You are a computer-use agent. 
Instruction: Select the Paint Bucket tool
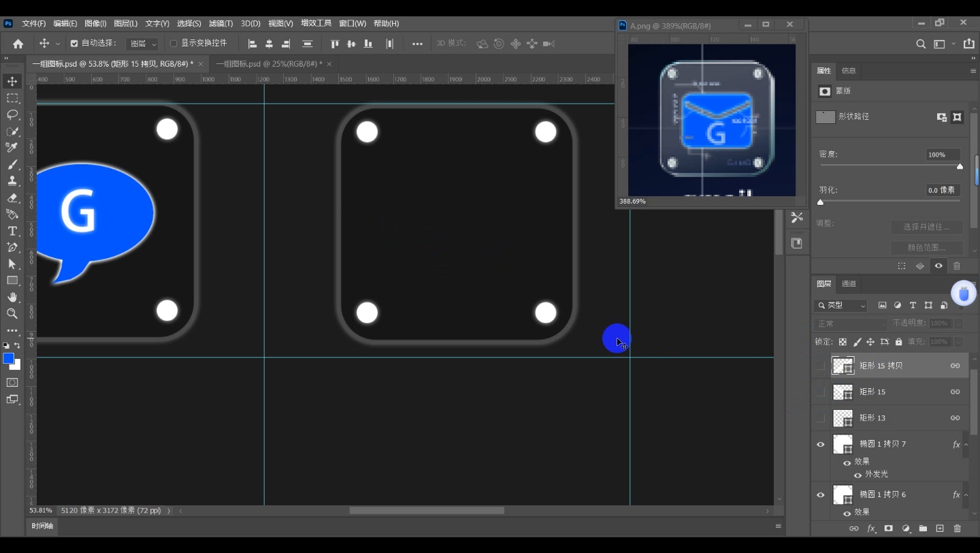12,215
